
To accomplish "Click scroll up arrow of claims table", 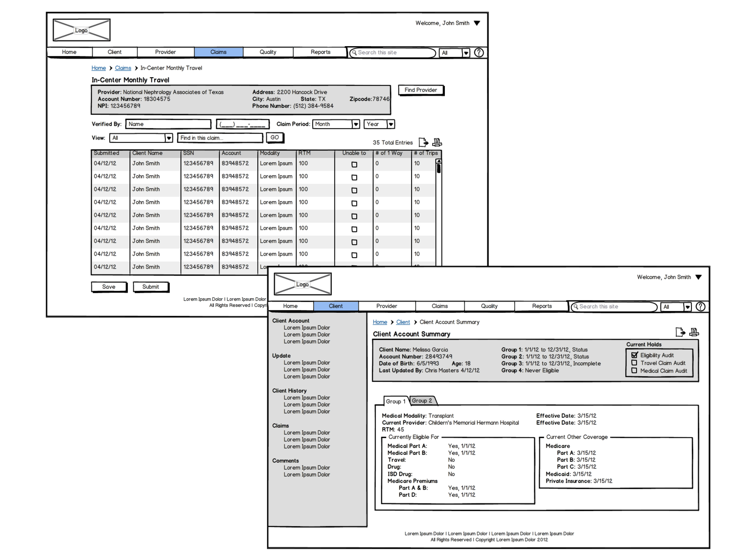I will pos(439,161).
